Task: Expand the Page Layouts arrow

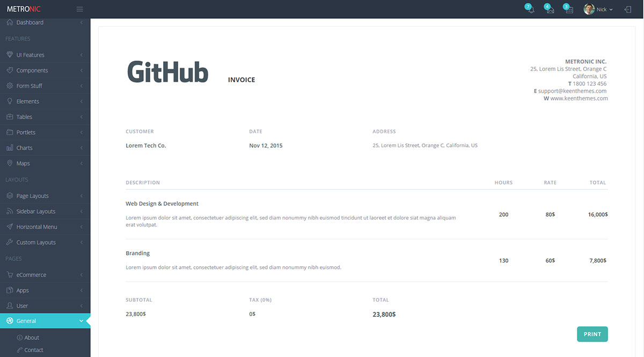Action: click(x=81, y=196)
